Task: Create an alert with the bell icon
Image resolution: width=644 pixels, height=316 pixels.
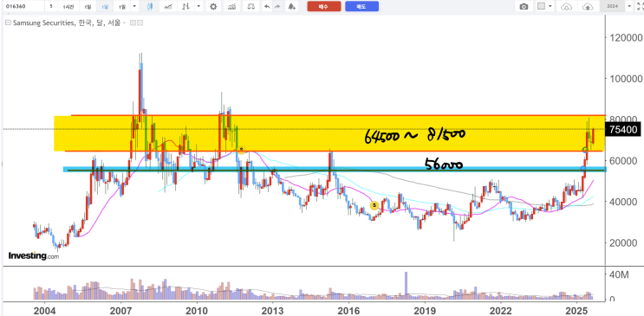Action: (x=291, y=7)
